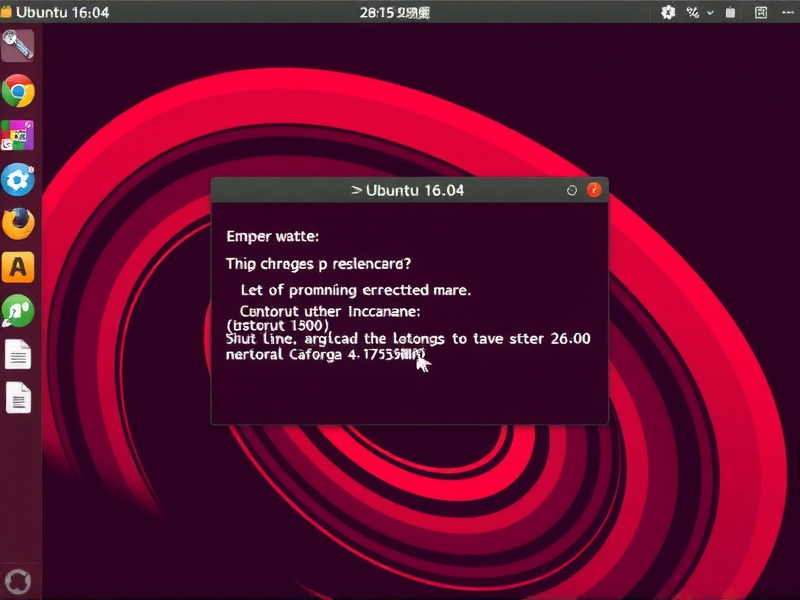Open the Trash at the dock bottom
Image resolution: width=800 pixels, height=600 pixels.
coord(18,580)
